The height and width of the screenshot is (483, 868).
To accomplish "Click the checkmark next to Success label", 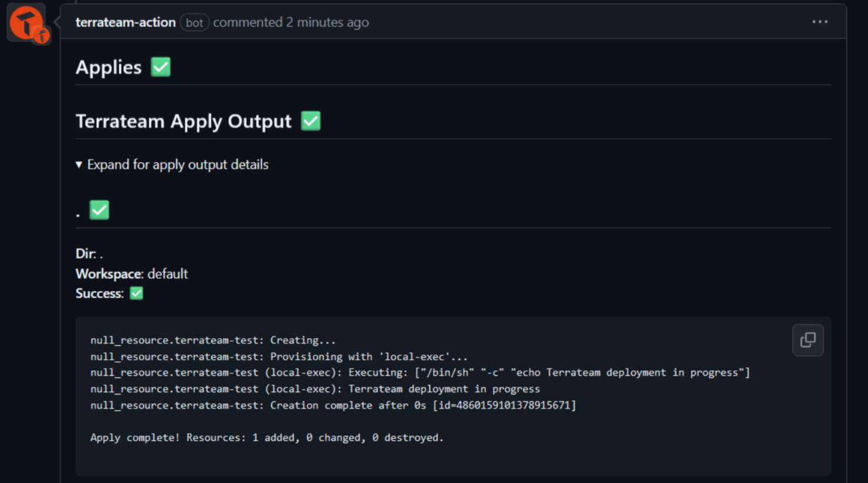I will pyautogui.click(x=136, y=293).
